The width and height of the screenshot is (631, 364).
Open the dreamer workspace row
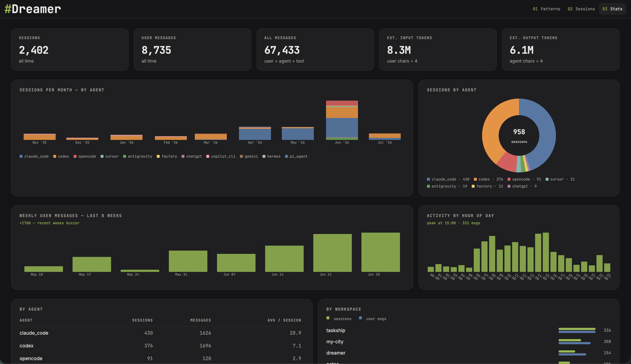tap(469, 353)
